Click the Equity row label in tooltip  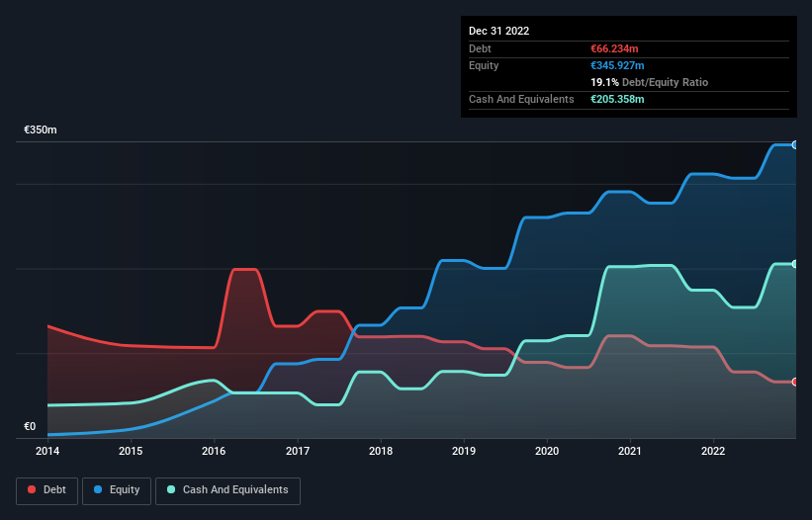click(x=484, y=65)
